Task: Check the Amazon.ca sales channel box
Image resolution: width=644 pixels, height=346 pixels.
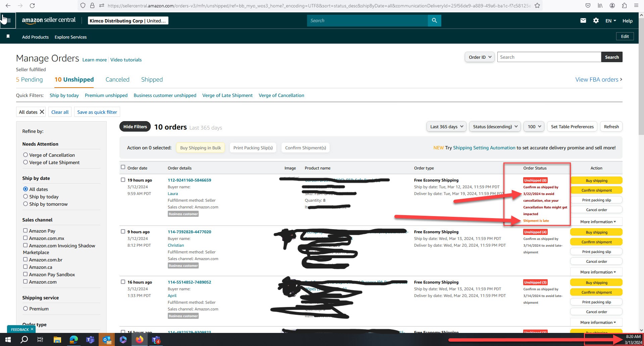Action: click(25, 266)
